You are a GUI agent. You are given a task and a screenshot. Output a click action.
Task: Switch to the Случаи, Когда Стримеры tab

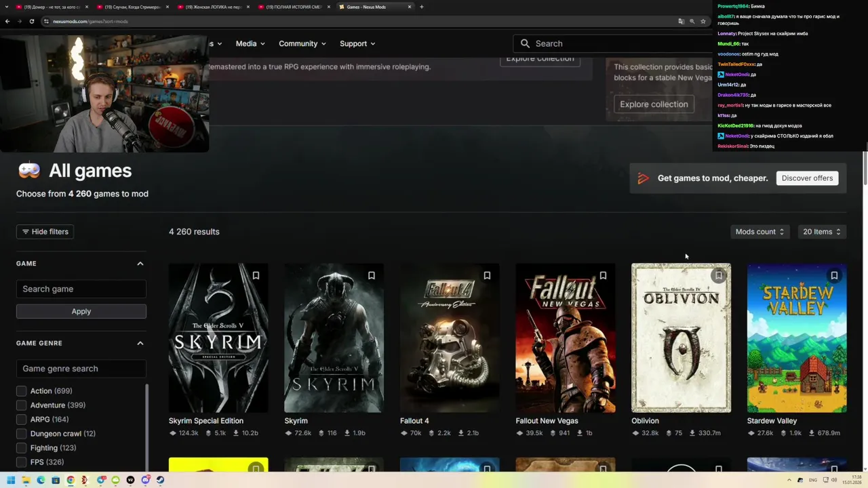coord(132,7)
